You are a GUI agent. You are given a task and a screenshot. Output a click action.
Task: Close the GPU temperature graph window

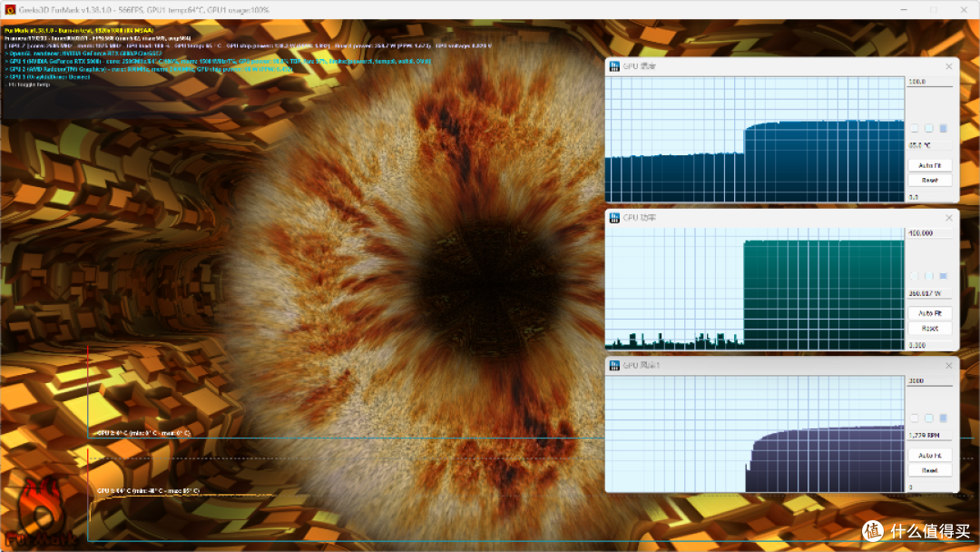[x=949, y=66]
